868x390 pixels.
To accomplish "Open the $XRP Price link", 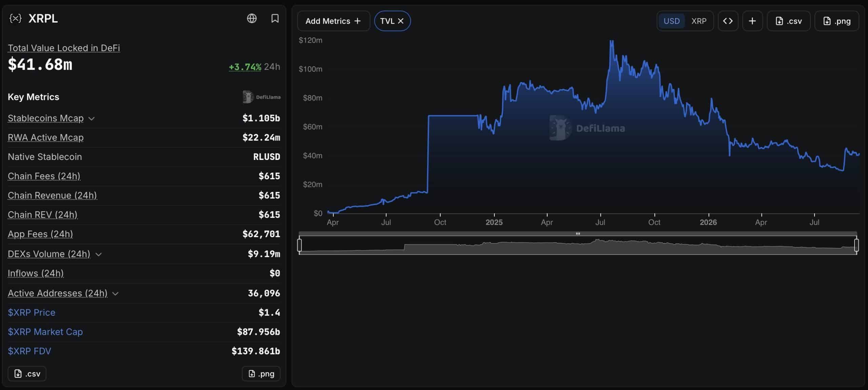I will pyautogui.click(x=32, y=312).
